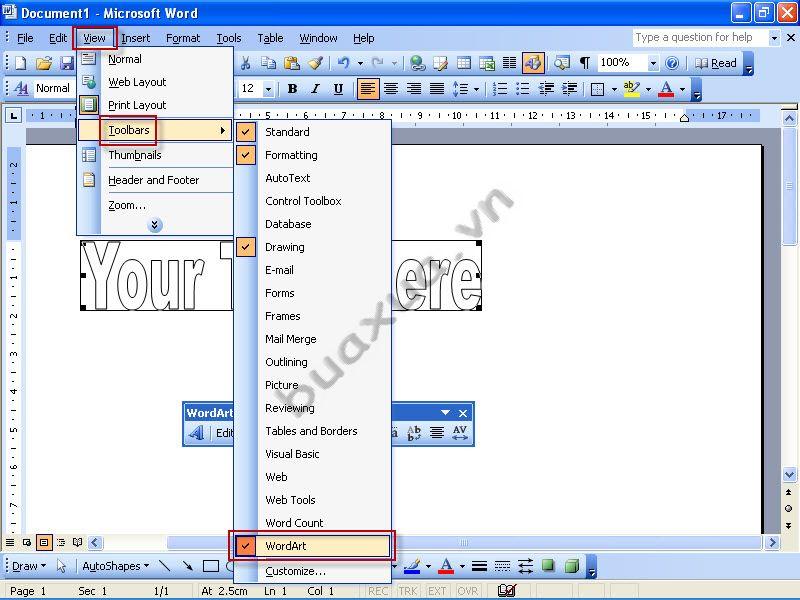Click the Drawing toolbar Font Color button
This screenshot has width=800, height=600.
coord(446,566)
